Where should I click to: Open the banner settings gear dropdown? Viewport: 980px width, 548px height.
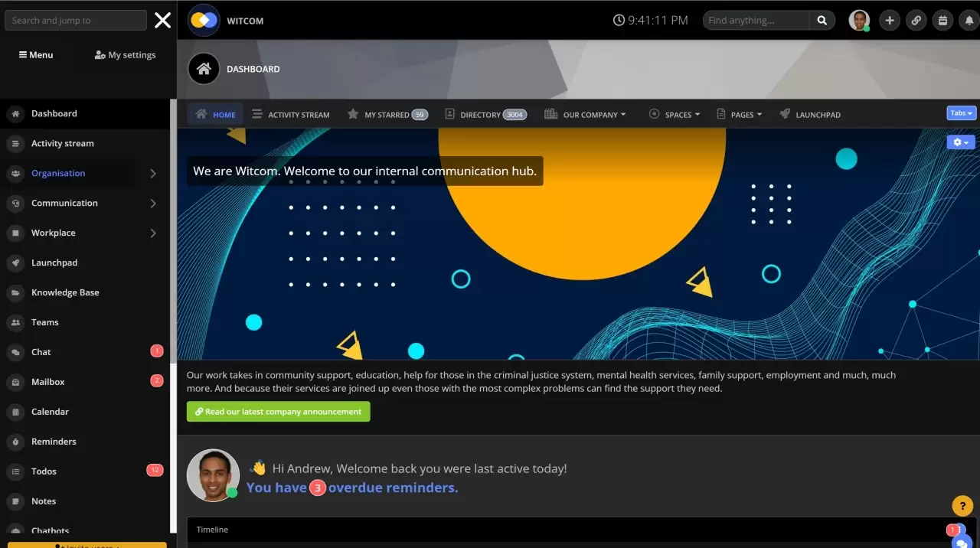coord(960,142)
